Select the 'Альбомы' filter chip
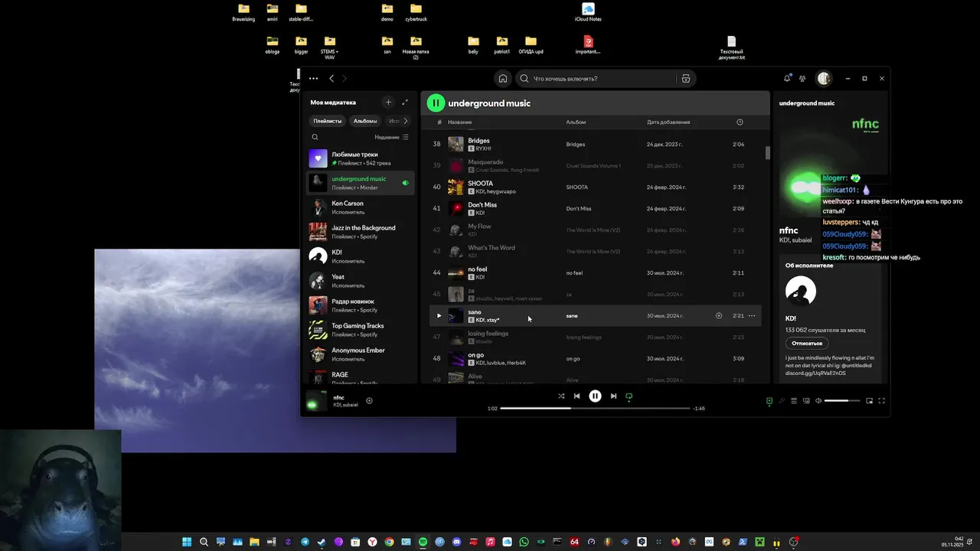Viewport: 980px width, 551px height. click(365, 121)
